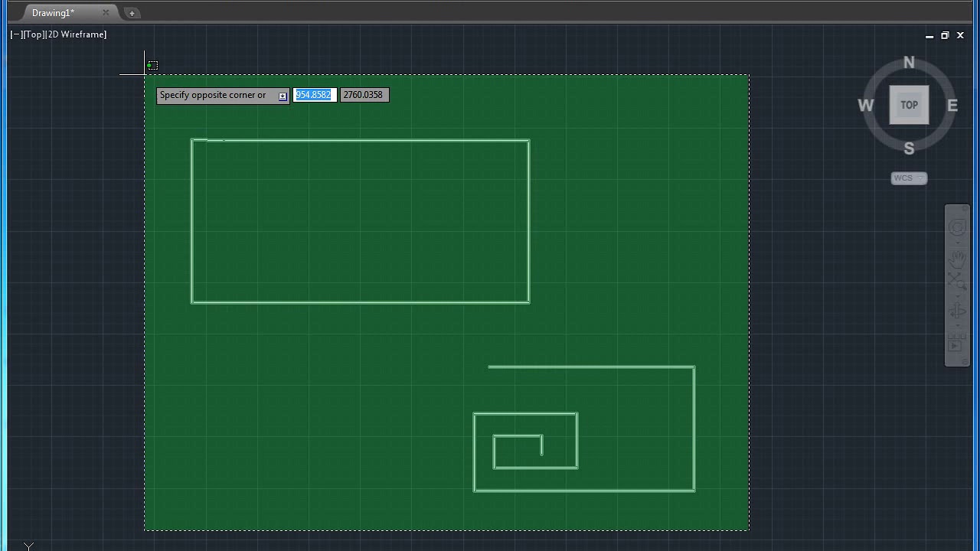Click the X coordinate field showing 954.8582
The image size is (980, 551).
click(314, 95)
